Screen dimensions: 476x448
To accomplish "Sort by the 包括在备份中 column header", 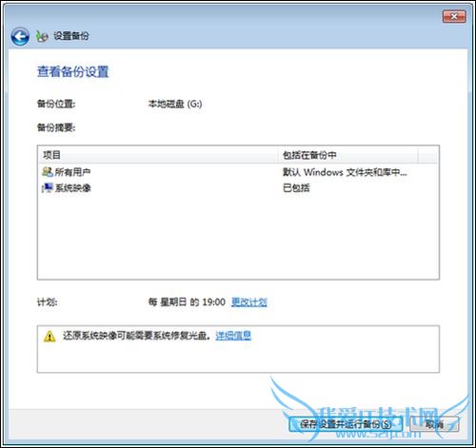I will 348,155.
